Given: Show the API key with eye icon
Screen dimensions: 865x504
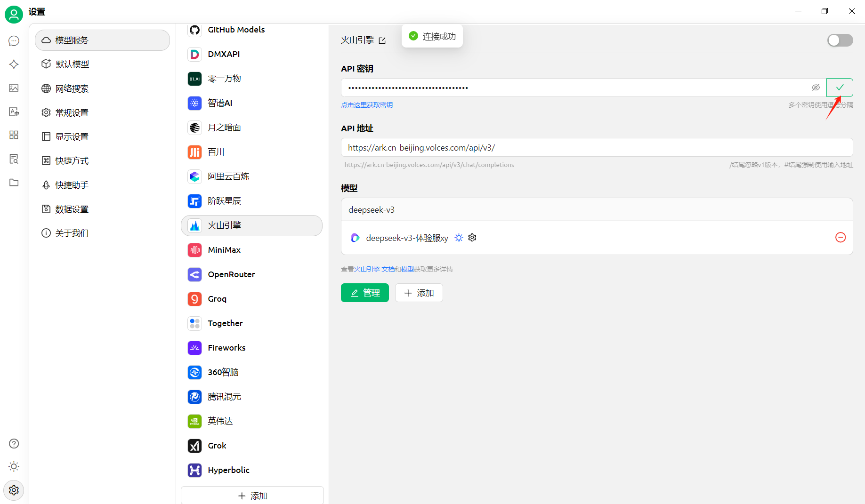Looking at the screenshot, I should click(x=816, y=88).
